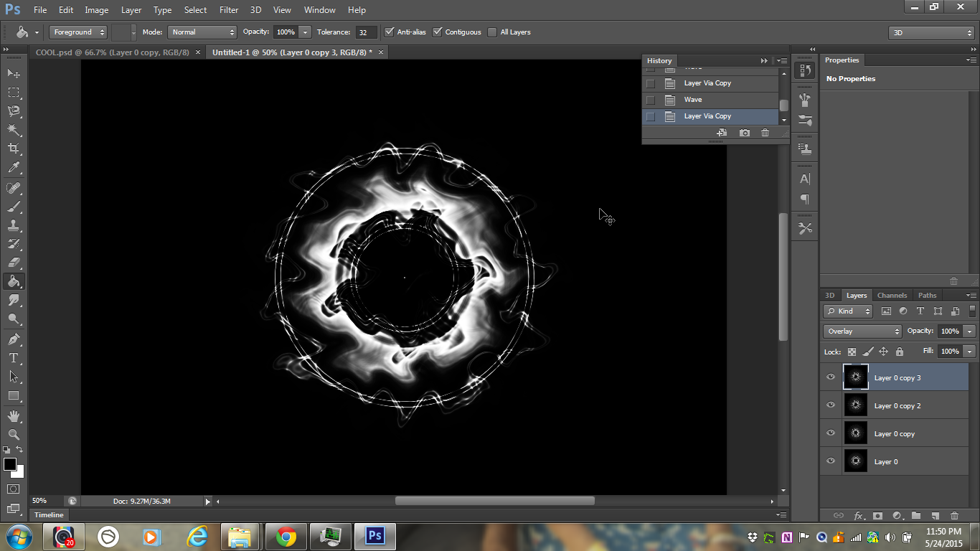Toggle layer filtering switch on or off
The height and width of the screenshot is (551, 980).
pyautogui.click(x=972, y=311)
